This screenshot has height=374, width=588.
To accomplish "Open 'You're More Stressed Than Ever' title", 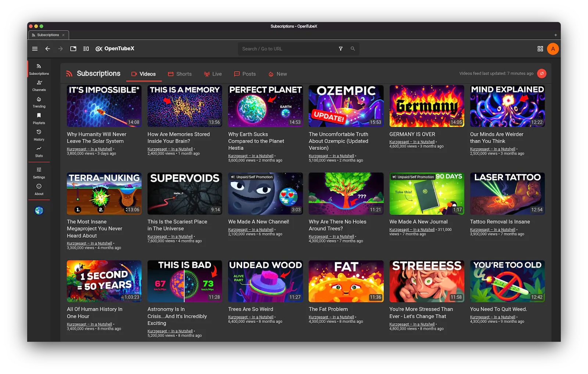I will [x=421, y=313].
